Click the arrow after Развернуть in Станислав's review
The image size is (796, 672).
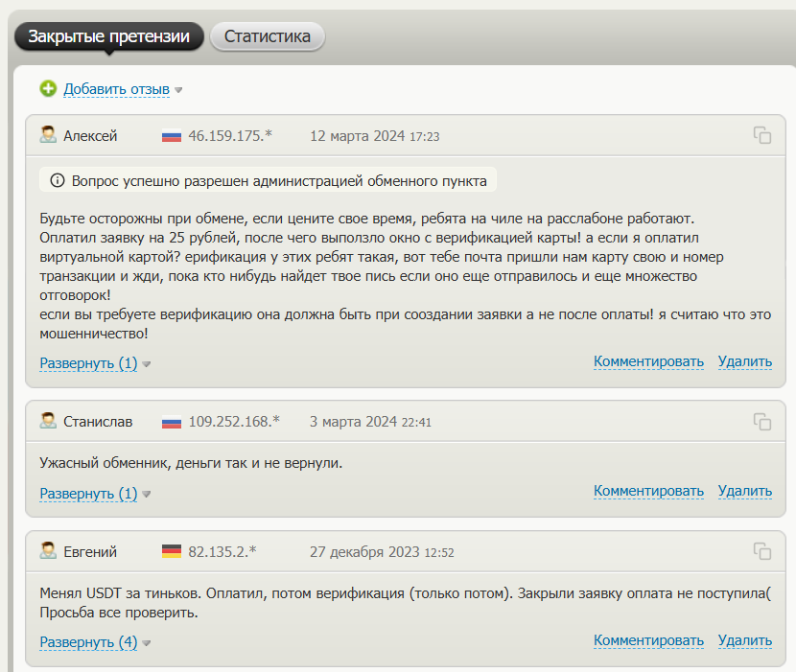coord(146,495)
